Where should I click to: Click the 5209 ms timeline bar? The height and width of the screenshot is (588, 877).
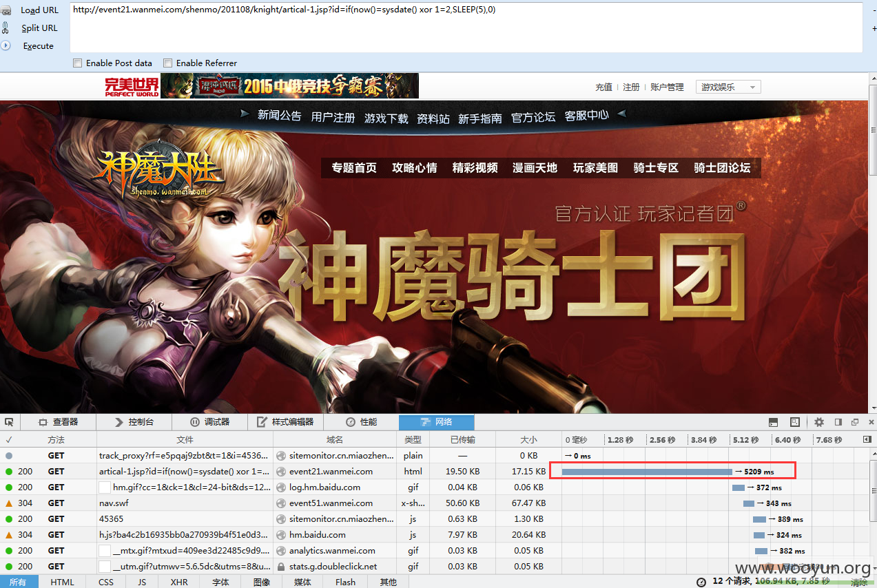(x=647, y=472)
